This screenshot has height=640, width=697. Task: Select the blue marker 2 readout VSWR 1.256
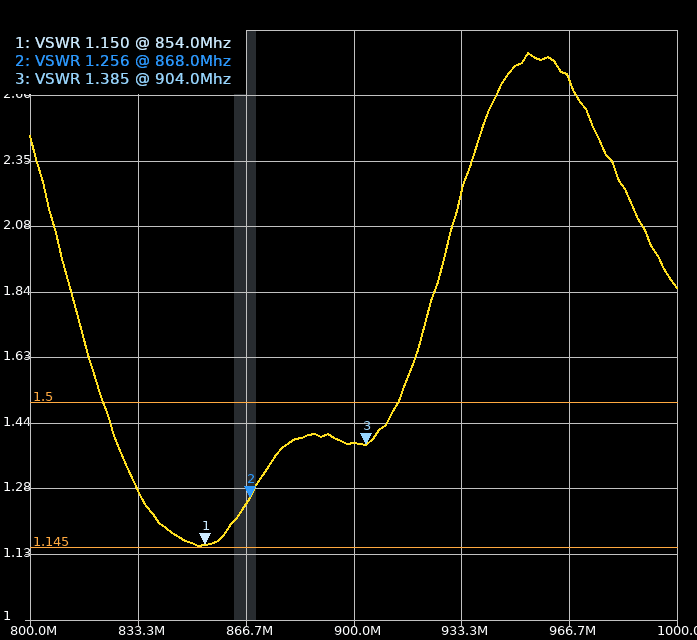122,61
